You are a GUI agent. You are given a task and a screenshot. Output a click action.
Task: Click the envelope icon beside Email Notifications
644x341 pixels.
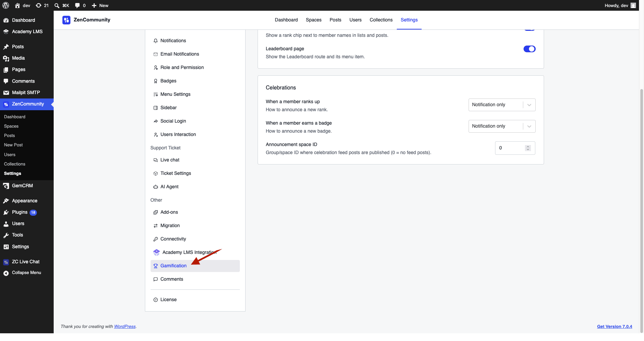point(156,54)
